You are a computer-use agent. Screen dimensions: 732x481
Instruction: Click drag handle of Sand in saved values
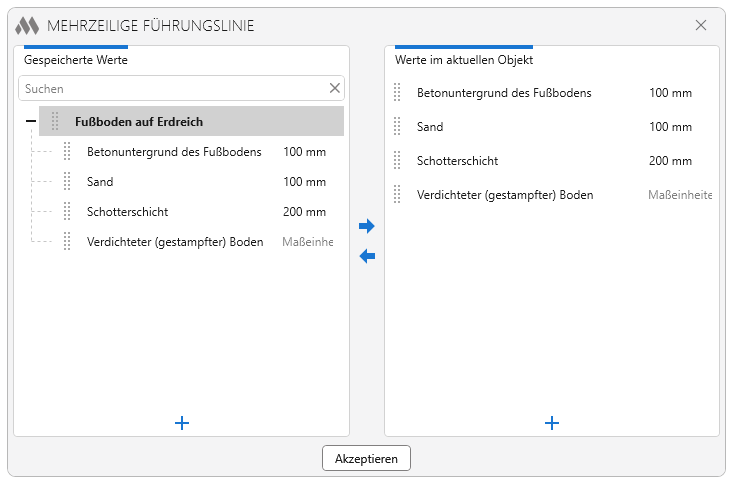coord(67,181)
